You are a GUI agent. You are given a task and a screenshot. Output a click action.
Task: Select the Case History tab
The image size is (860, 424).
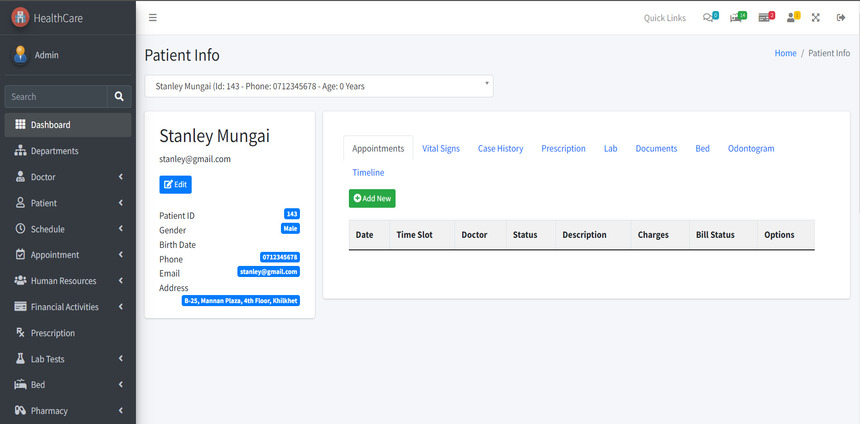pyautogui.click(x=500, y=148)
